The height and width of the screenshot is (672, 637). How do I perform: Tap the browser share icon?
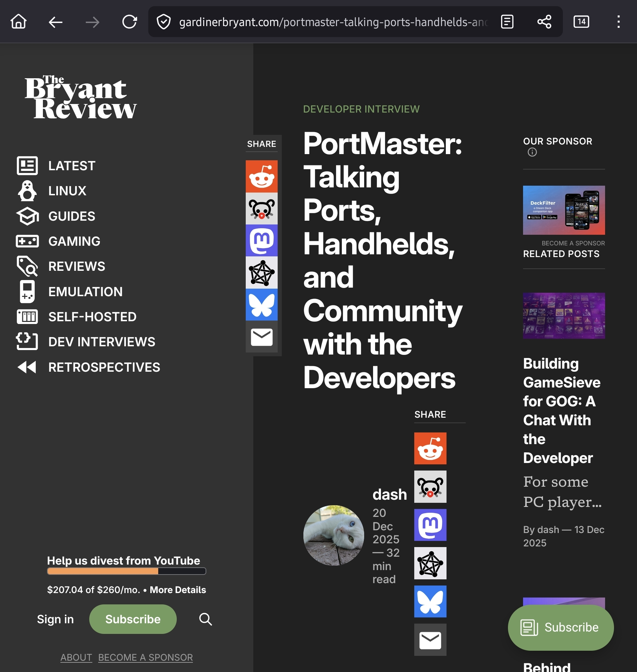[544, 22]
